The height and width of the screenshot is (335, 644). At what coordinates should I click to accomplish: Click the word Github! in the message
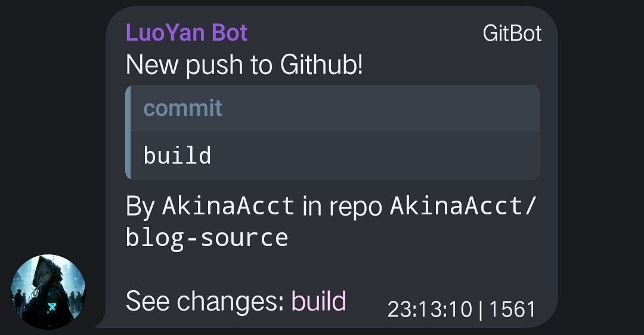(x=321, y=64)
